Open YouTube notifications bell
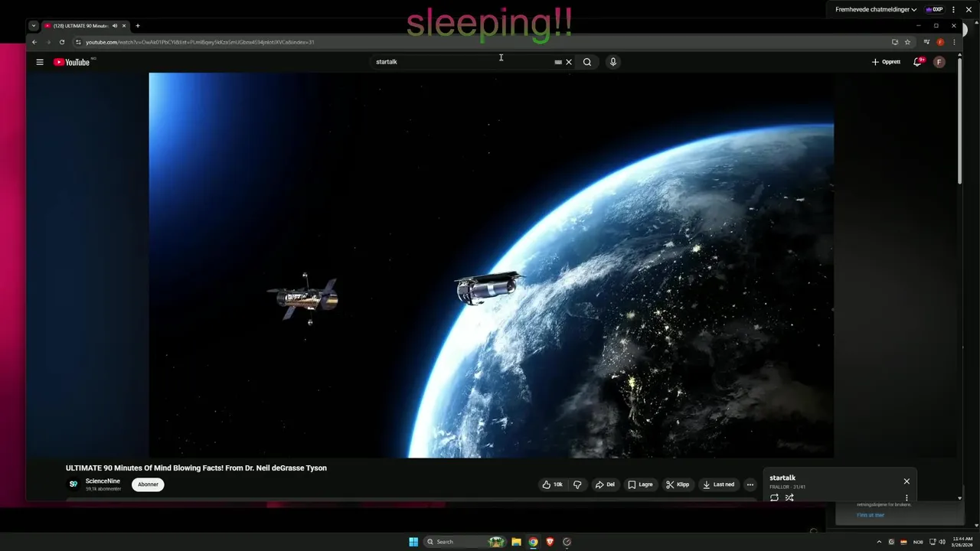Viewport: 980px width, 551px height. coord(917,62)
